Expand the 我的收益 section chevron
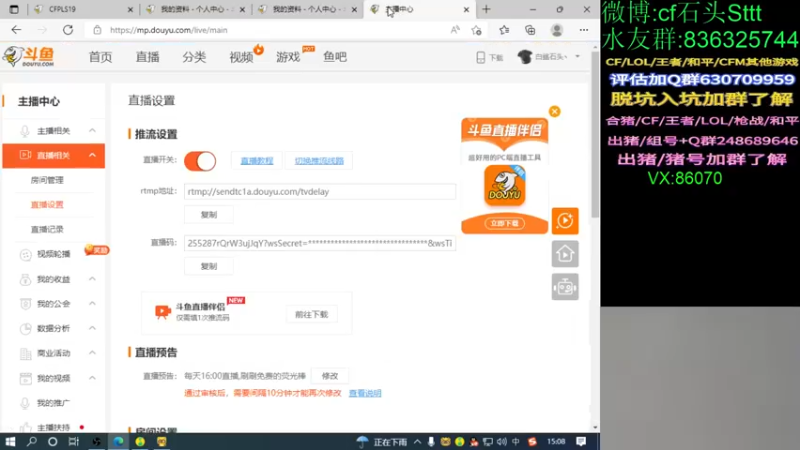Image resolution: width=800 pixels, height=450 pixels. pyautogui.click(x=92, y=279)
